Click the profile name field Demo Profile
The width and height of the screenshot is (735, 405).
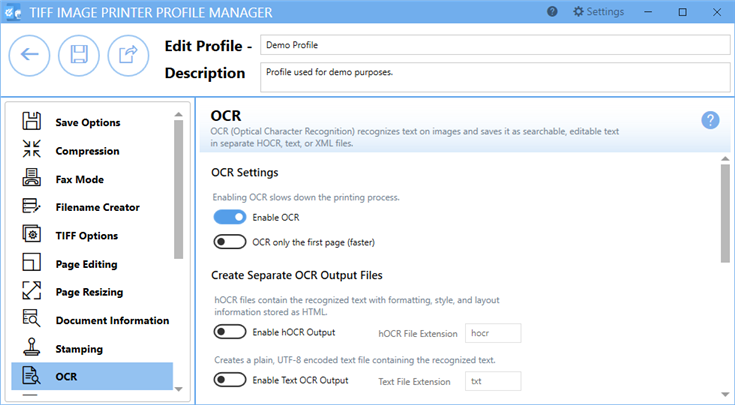coord(495,45)
